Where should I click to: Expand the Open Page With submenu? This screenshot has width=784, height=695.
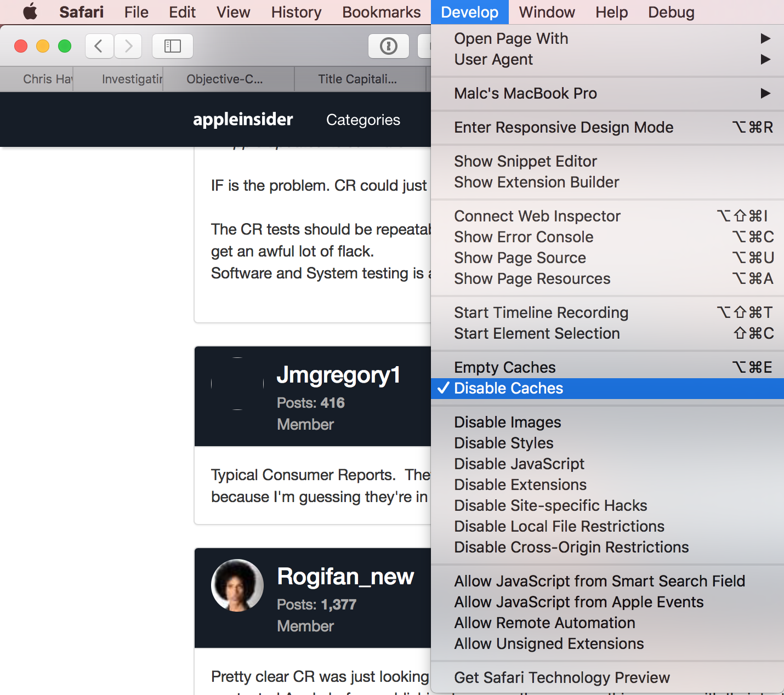click(x=511, y=38)
